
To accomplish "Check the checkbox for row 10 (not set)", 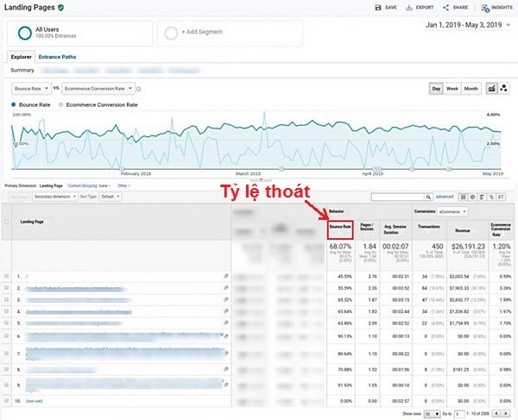I will coord(6,400).
